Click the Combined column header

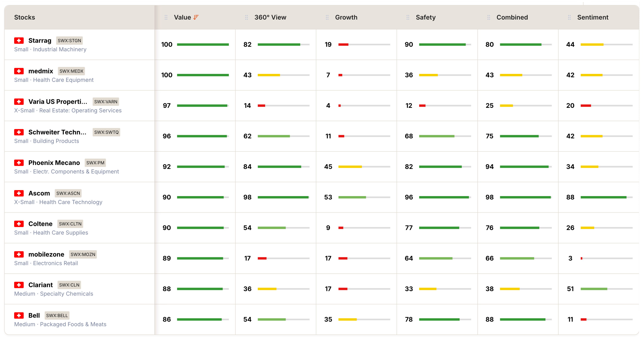pos(512,17)
